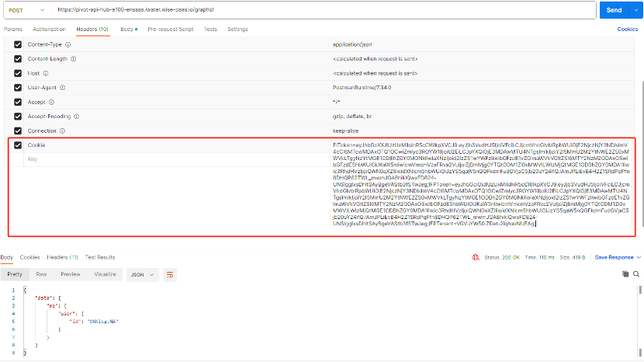Switch response view to Raw

(41, 274)
